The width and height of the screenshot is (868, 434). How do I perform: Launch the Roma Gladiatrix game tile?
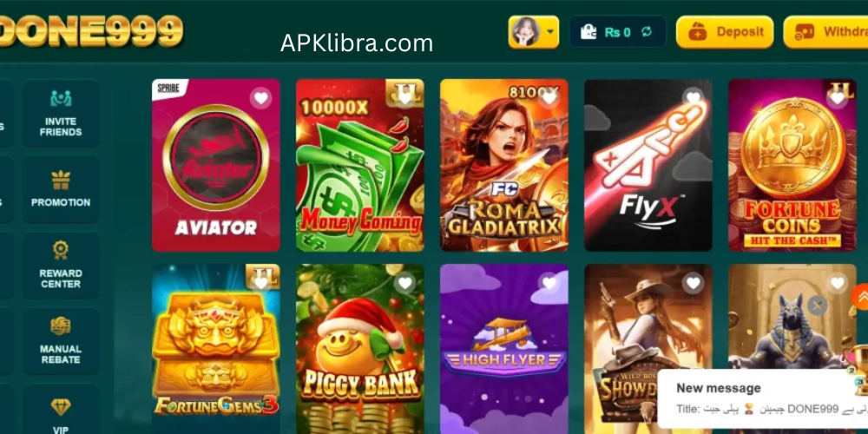click(x=504, y=165)
